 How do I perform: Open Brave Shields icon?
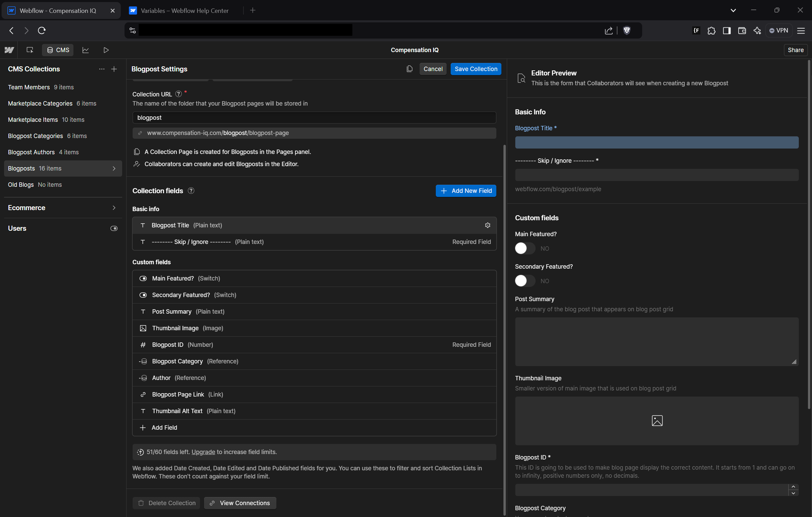(x=627, y=30)
